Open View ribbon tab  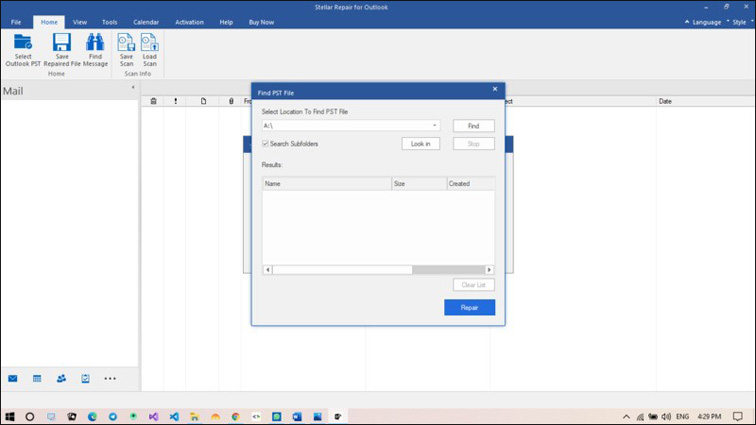80,22
